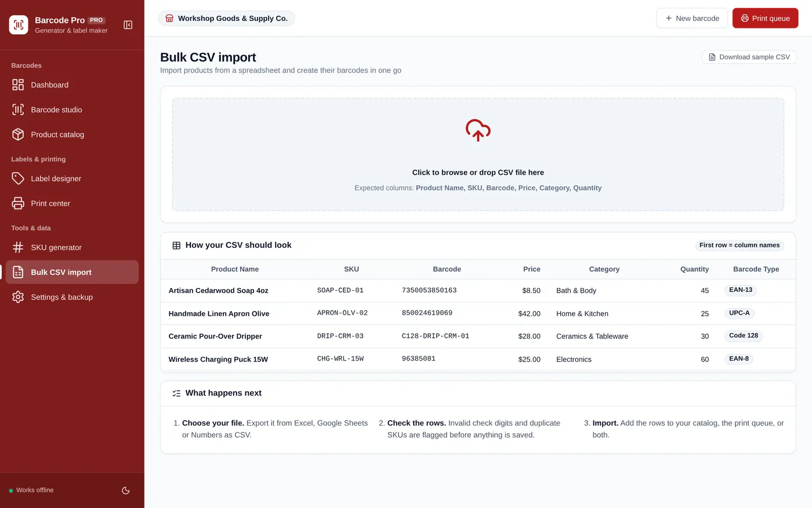Click the Label designer tag icon
812x508 pixels.
point(18,179)
